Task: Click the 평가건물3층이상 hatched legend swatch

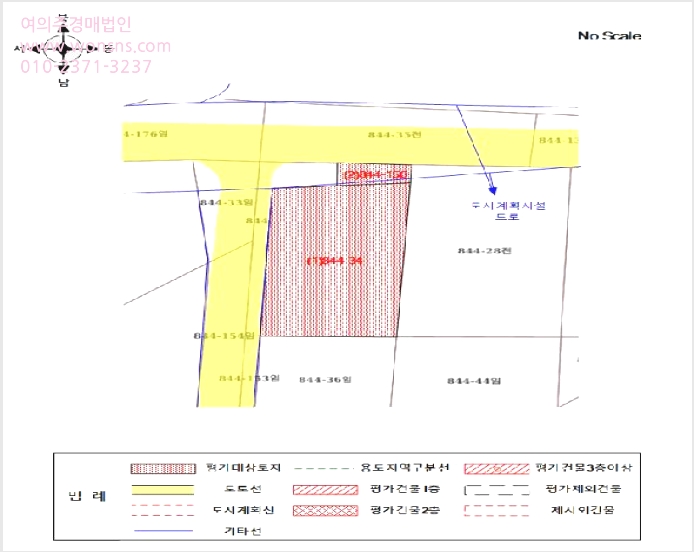Action: [x=497, y=468]
